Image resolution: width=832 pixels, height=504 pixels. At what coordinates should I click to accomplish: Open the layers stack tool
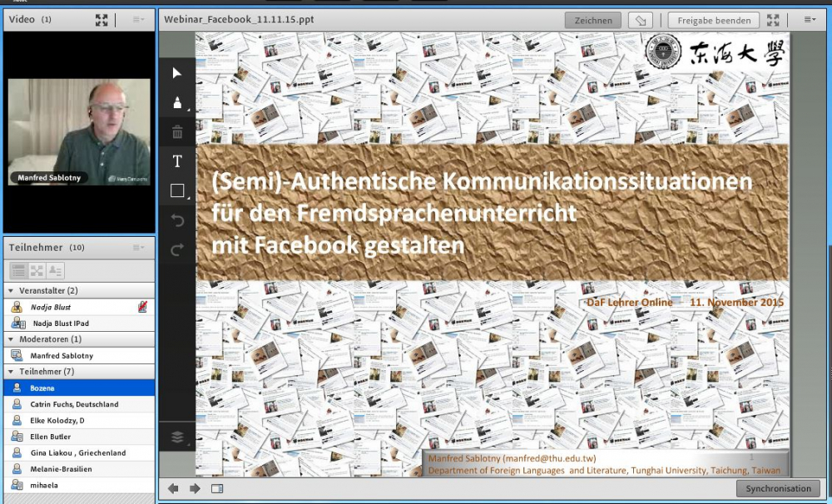[x=177, y=437]
